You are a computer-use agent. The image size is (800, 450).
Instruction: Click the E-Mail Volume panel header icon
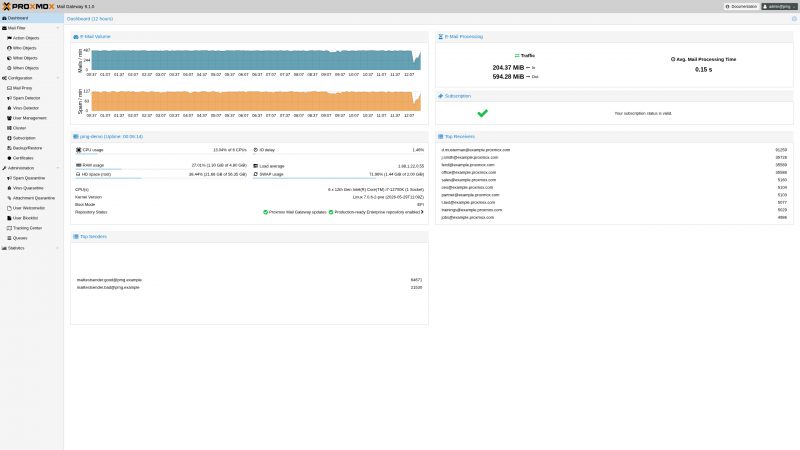click(76, 37)
